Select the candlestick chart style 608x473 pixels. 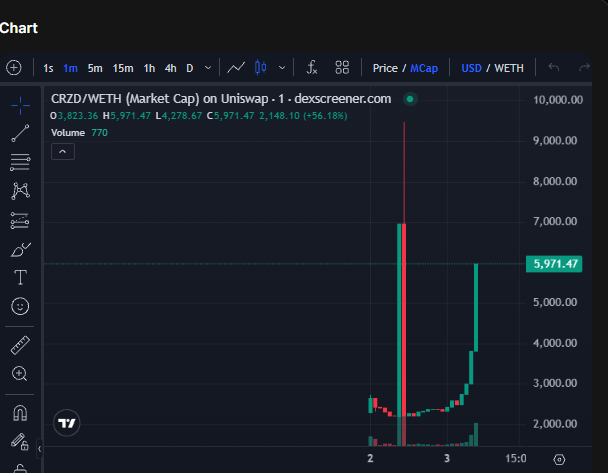261,67
